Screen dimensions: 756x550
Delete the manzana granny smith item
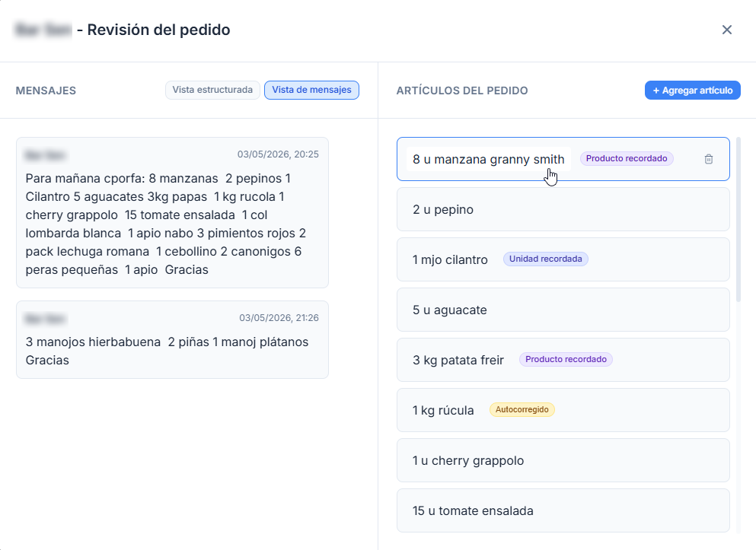[x=708, y=159]
